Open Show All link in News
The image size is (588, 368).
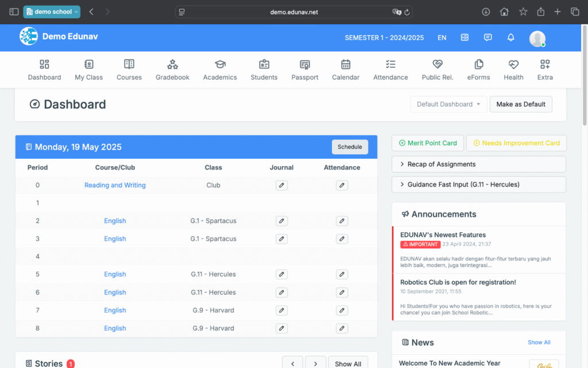click(539, 342)
